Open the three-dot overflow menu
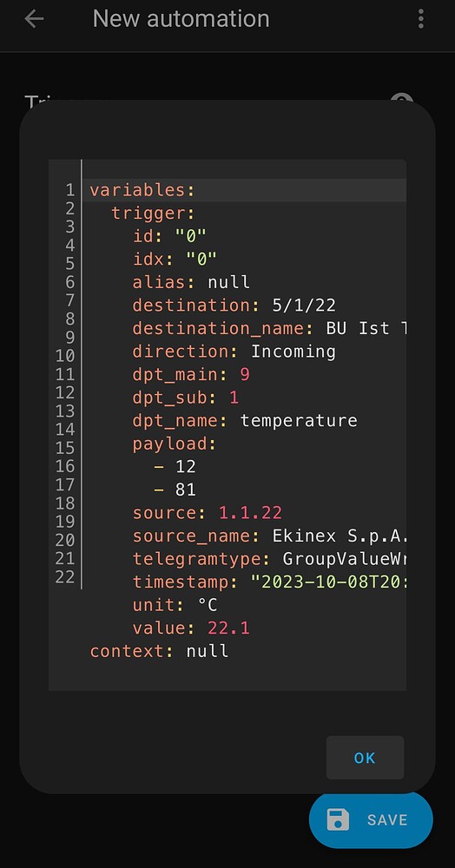The image size is (455, 868). [x=420, y=19]
